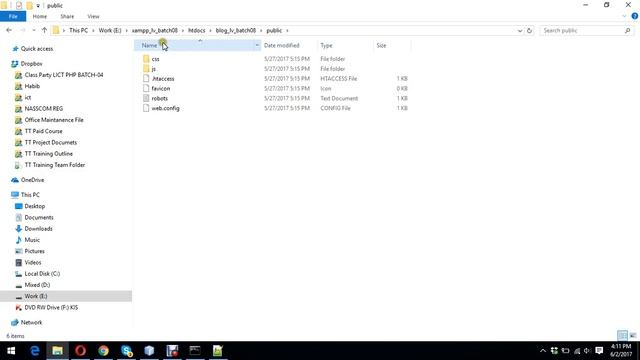Viewport: 640px width, 360px height.
Task: Launch Opera browser from taskbar
Action: coord(80,351)
